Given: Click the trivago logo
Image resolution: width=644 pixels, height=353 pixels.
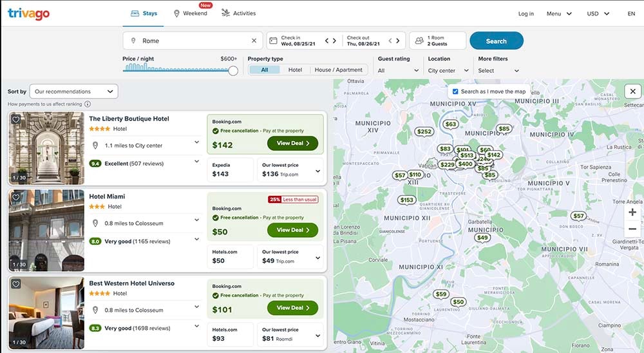Looking at the screenshot, I should pos(28,14).
